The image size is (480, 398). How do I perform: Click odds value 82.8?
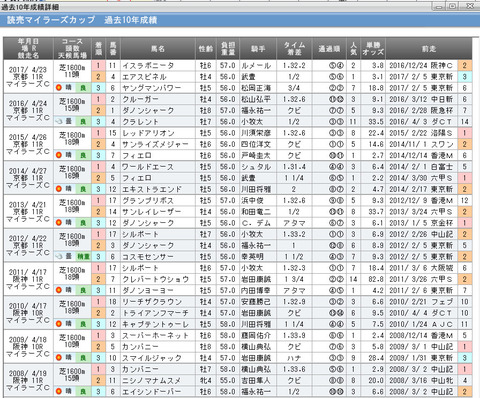tap(376, 279)
